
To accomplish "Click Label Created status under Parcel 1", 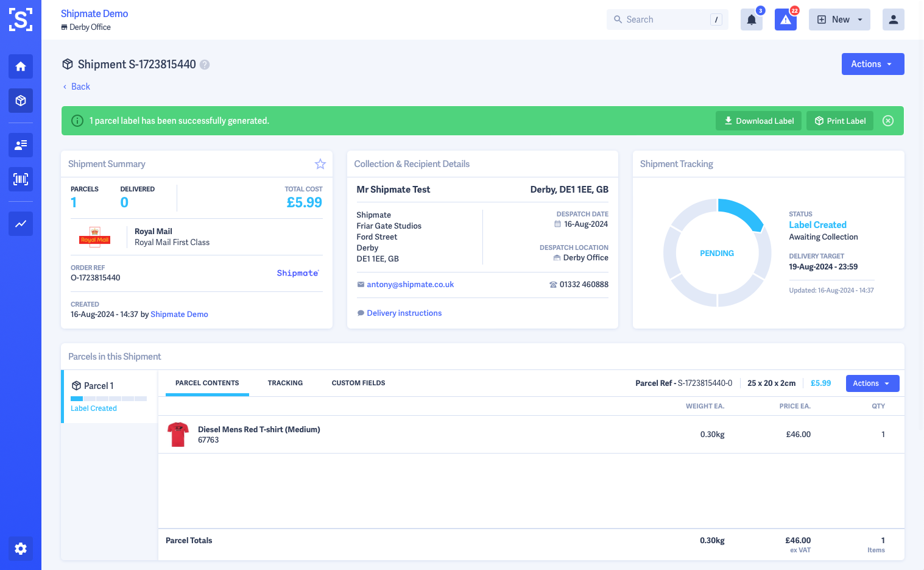I will tap(94, 408).
